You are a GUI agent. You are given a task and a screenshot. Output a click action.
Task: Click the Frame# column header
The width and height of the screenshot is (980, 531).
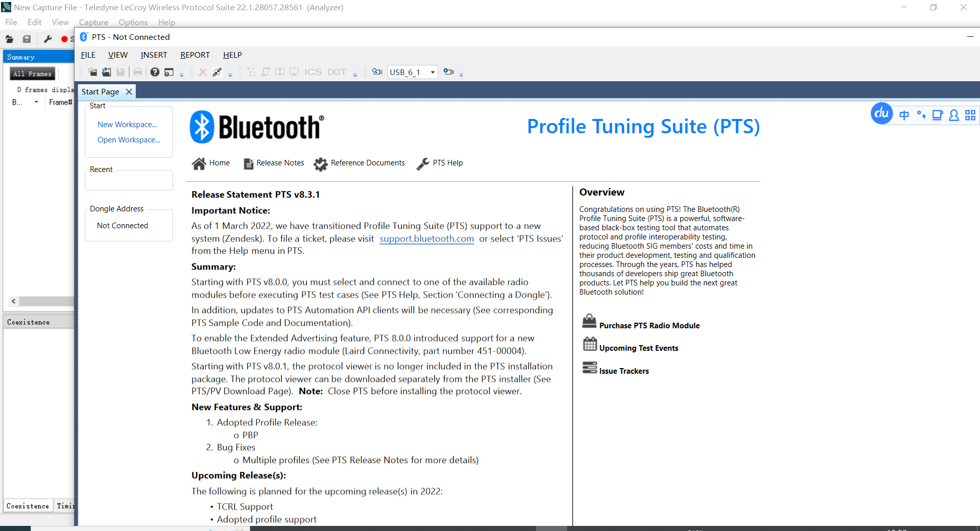61,102
